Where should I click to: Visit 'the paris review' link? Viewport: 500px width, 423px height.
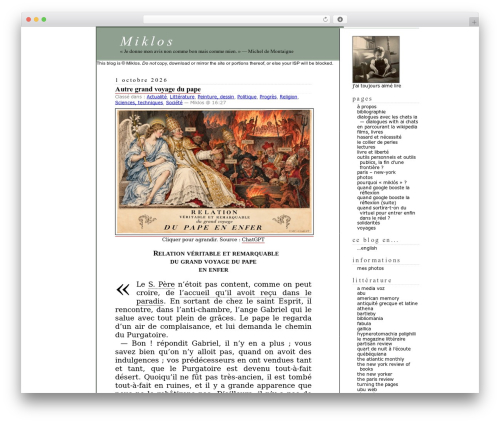(375, 379)
